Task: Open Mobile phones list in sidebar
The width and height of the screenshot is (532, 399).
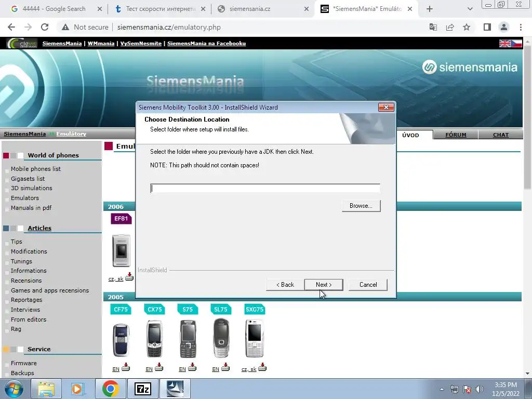Action: [x=36, y=169]
